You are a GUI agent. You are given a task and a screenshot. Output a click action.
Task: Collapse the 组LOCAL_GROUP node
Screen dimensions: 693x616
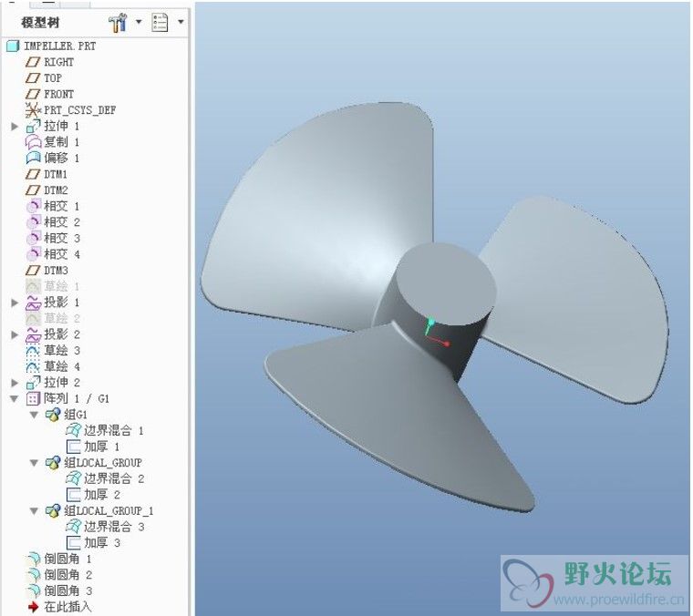click(34, 463)
